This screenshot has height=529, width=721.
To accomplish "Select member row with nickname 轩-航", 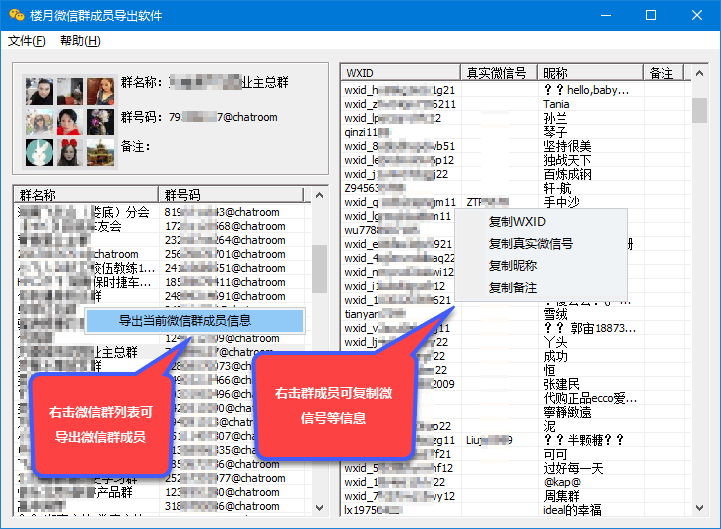I will 516,188.
